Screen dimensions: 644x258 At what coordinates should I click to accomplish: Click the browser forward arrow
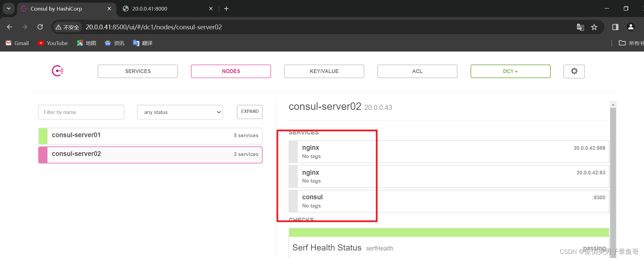pyautogui.click(x=25, y=27)
